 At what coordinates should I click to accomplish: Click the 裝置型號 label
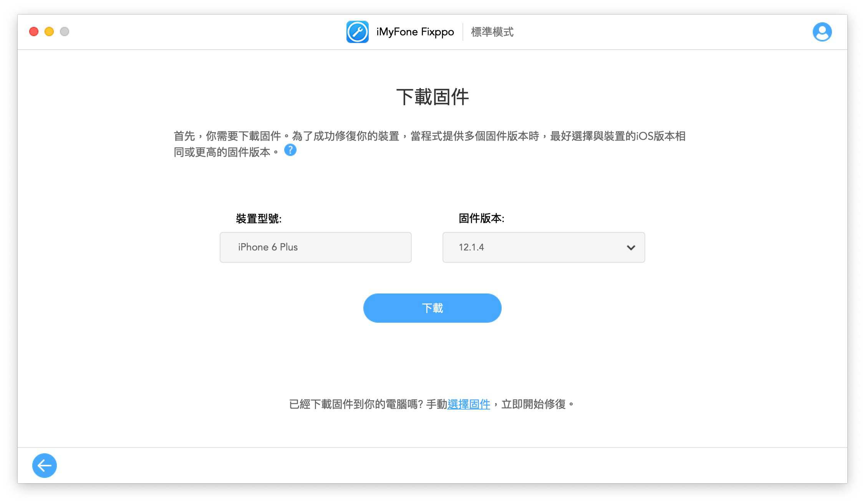coord(259,219)
